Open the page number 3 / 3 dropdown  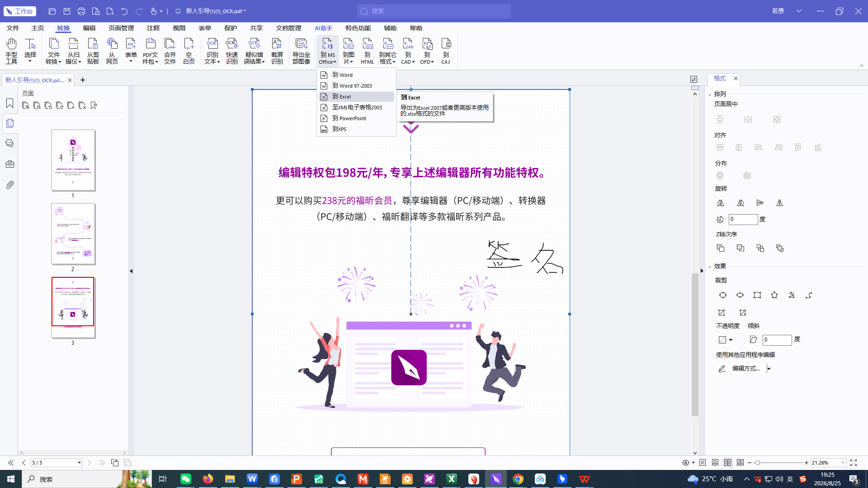coord(79,463)
